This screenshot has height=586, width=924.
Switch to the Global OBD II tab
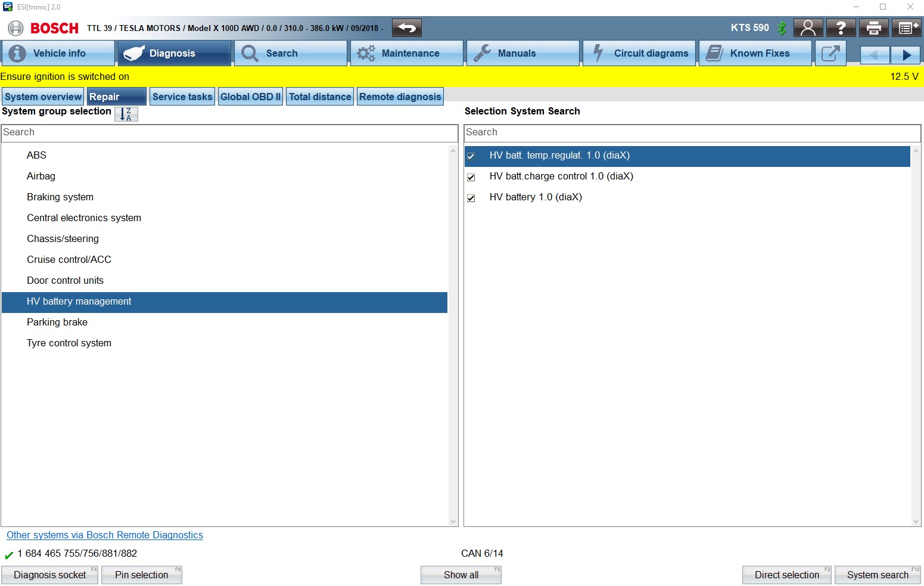(x=250, y=97)
